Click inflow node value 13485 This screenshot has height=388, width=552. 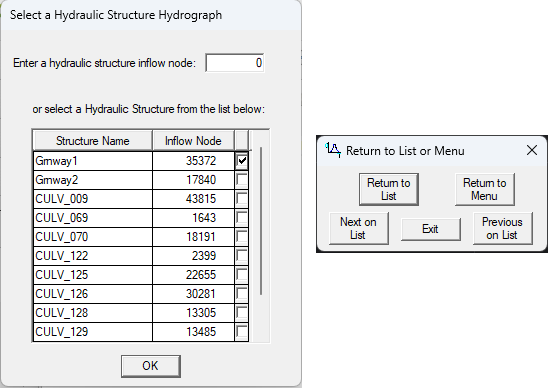tap(193, 332)
